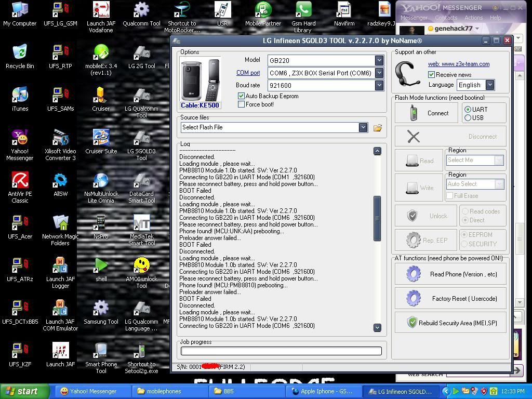Select the USB connection mode
The width and height of the screenshot is (532, 399).
coord(468,118)
